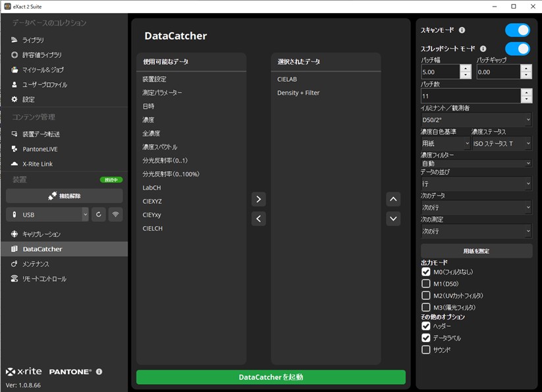Image resolution: width=542 pixels, height=392 pixels.
Task: Click the キャリブレーション calibration icon
Action: pos(14,234)
